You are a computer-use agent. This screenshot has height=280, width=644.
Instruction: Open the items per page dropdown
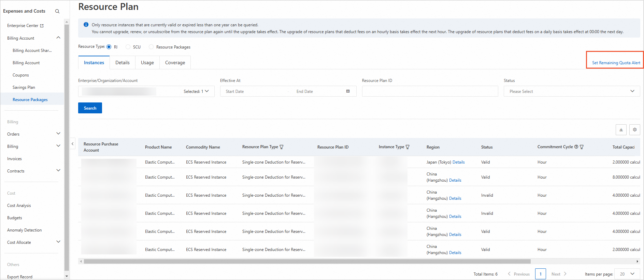click(x=627, y=274)
